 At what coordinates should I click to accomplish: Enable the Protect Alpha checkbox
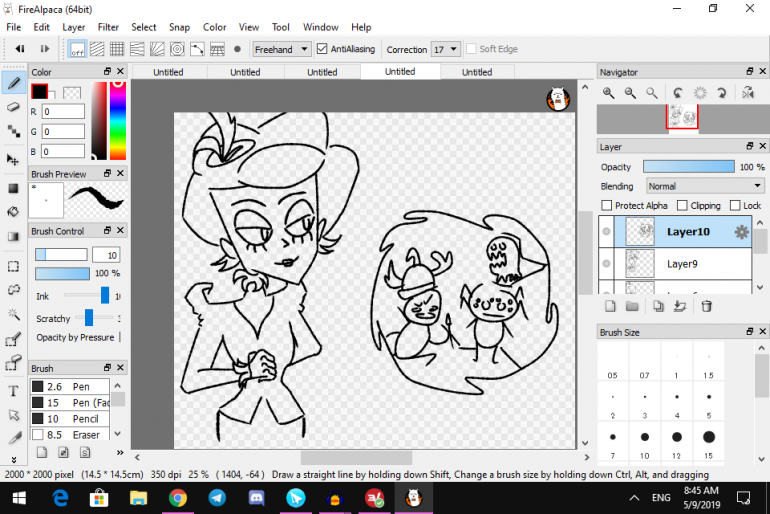(607, 206)
